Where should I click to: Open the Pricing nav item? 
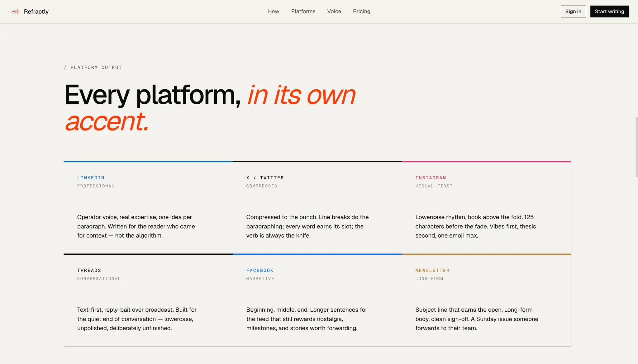coord(361,11)
